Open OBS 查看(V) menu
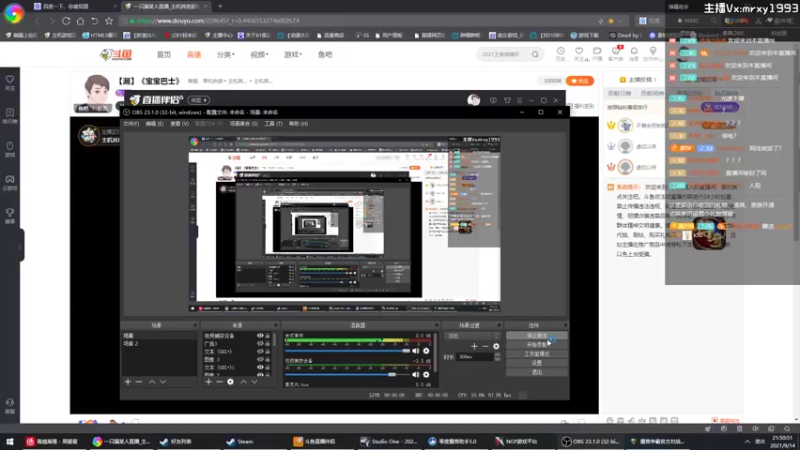This screenshot has width=800, height=450. (179, 123)
